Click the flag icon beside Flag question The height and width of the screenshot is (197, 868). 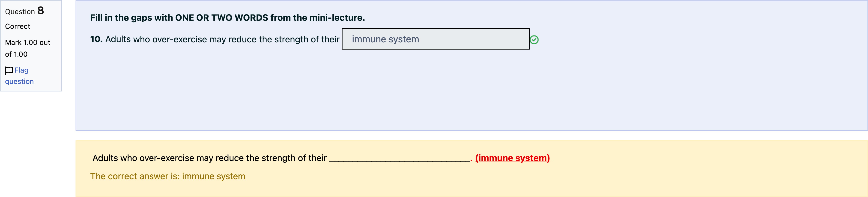(x=9, y=70)
